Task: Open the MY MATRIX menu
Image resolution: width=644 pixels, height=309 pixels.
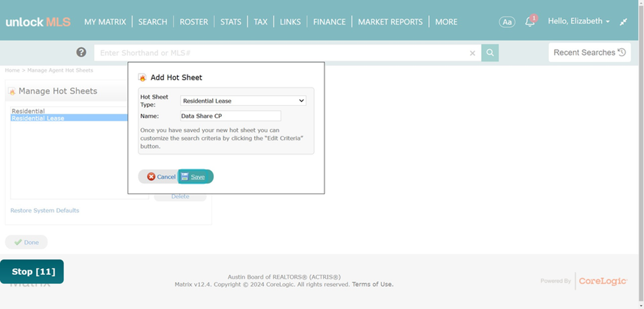Action: [x=105, y=22]
